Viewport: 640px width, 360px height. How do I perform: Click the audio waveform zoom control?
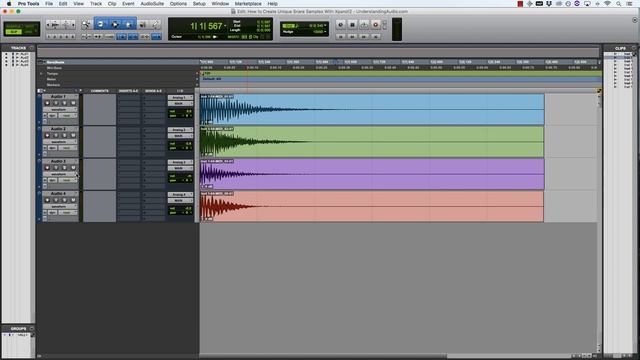point(56,25)
